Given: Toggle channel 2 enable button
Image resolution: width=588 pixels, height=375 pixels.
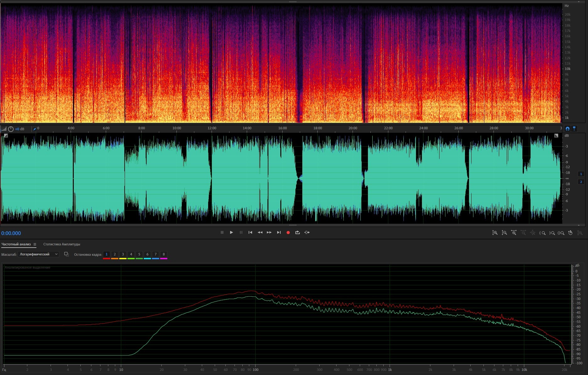Looking at the screenshot, I should point(581,182).
